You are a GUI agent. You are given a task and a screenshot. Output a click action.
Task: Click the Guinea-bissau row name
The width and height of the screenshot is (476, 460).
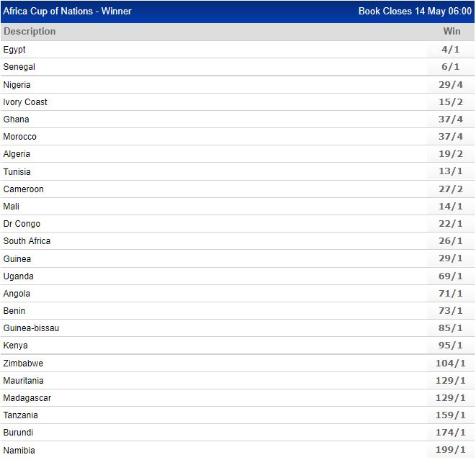point(31,328)
